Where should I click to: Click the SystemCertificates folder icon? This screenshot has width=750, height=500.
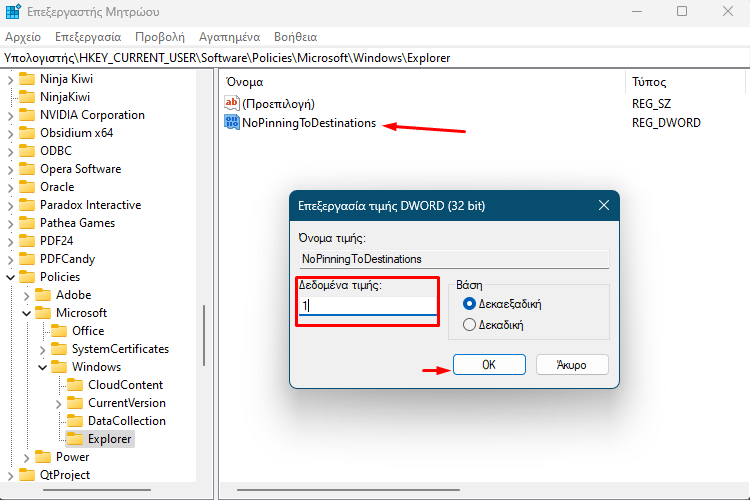tap(59, 349)
